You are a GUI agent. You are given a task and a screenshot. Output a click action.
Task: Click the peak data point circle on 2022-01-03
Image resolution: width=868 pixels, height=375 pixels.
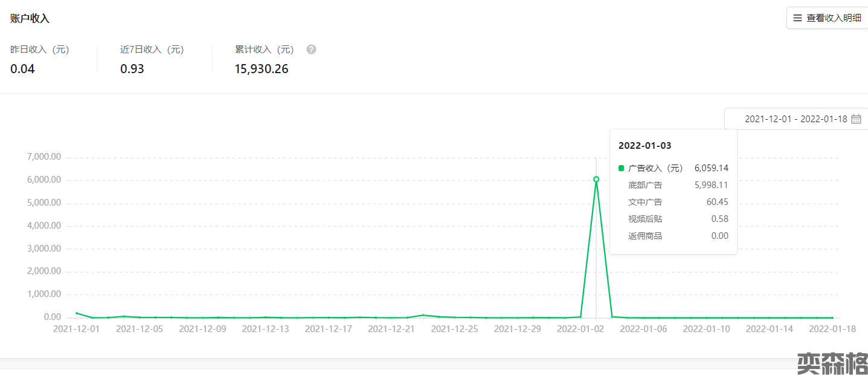click(x=596, y=179)
